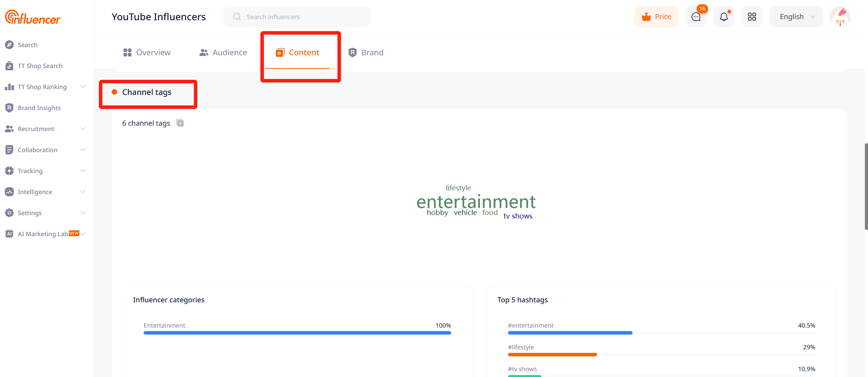868x377 pixels.
Task: Click the #entertainment hashtag progress bar
Action: 570,333
